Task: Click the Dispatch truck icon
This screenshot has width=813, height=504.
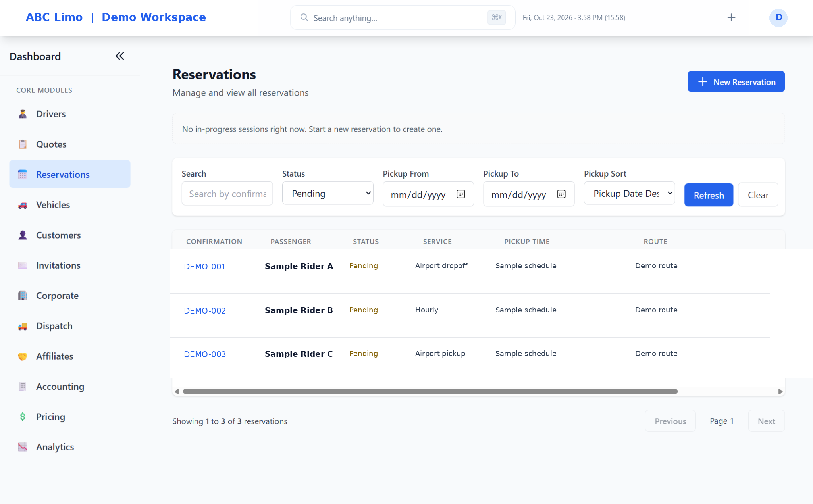Action: point(23,326)
